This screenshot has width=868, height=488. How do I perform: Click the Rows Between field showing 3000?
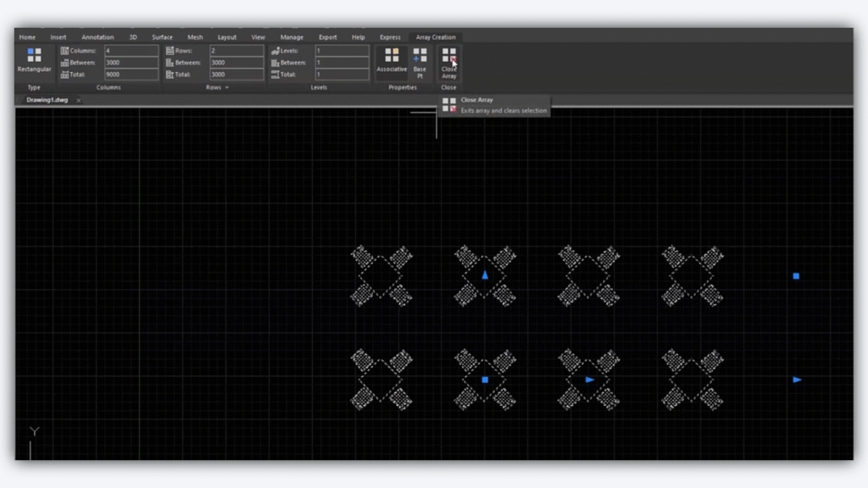pyautogui.click(x=236, y=62)
